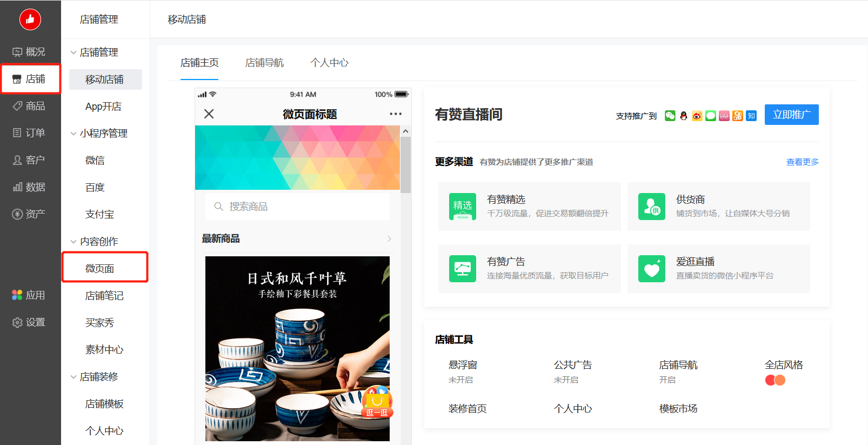Click the 逛一逛 shopping bag icon
This screenshot has width=868, height=445.
(x=377, y=402)
